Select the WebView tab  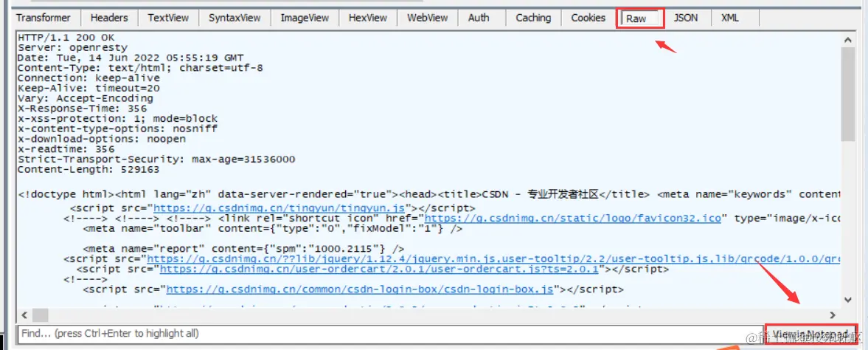pos(427,18)
